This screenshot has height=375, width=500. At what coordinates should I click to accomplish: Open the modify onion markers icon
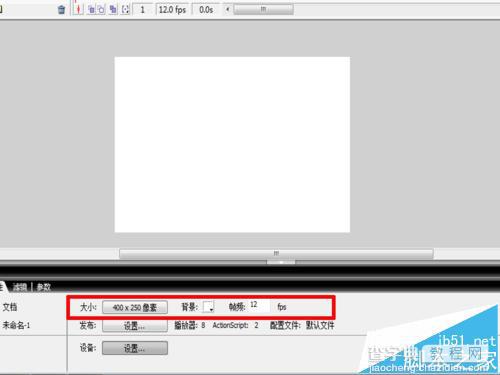(125, 9)
